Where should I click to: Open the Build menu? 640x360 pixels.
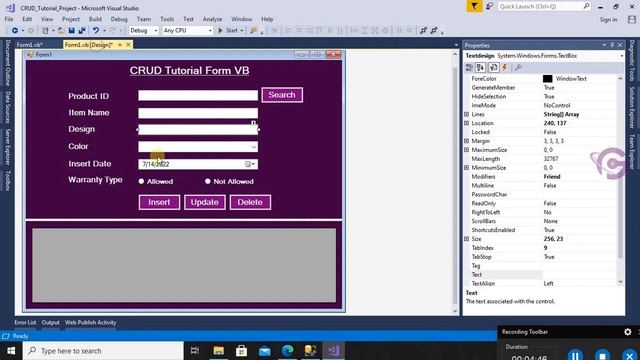tap(95, 19)
